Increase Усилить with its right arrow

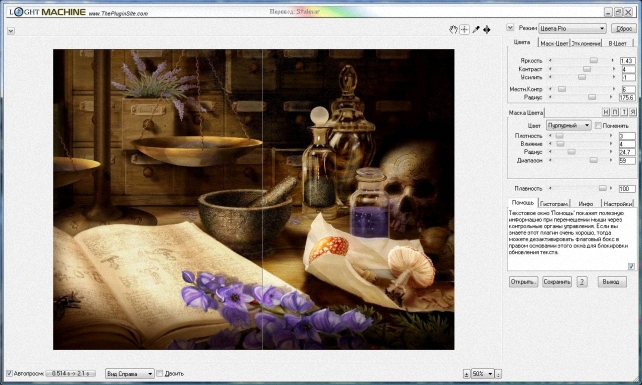click(614, 77)
